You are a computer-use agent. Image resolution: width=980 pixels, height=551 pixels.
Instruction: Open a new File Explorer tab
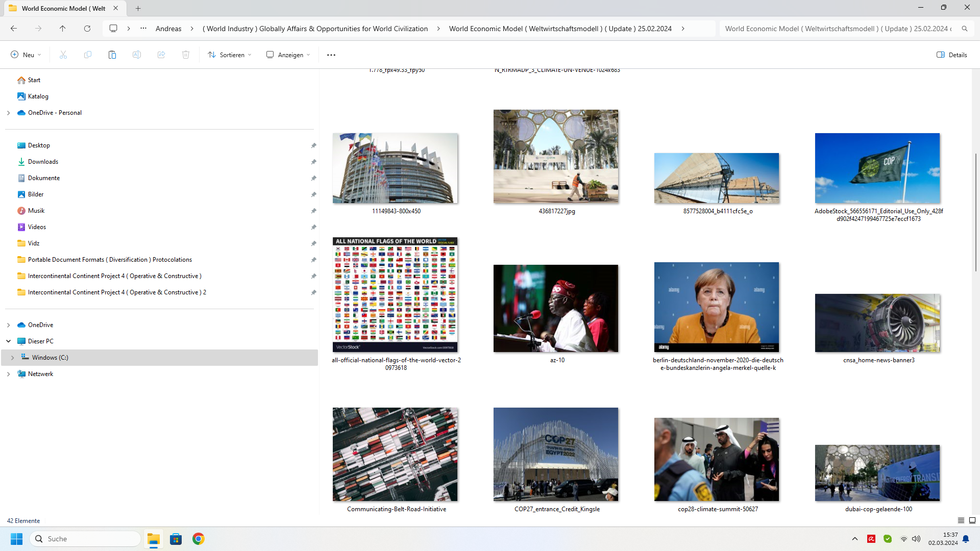point(138,8)
